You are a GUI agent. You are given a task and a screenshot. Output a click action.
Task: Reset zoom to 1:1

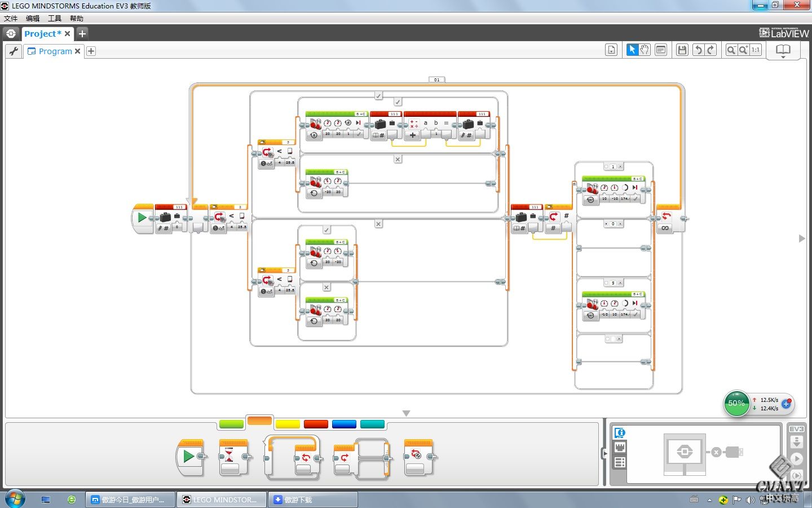pyautogui.click(x=756, y=50)
